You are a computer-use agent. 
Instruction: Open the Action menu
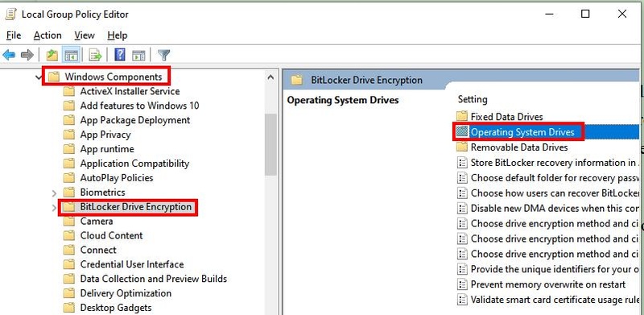pyautogui.click(x=47, y=35)
